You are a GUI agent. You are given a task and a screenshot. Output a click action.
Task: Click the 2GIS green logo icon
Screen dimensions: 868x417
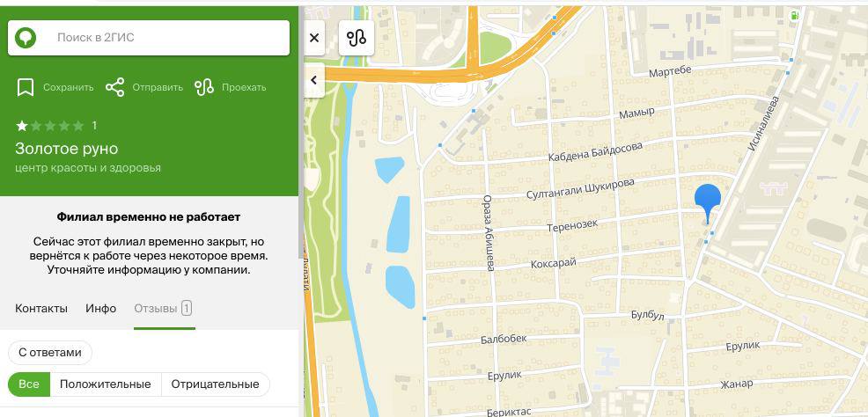point(26,38)
